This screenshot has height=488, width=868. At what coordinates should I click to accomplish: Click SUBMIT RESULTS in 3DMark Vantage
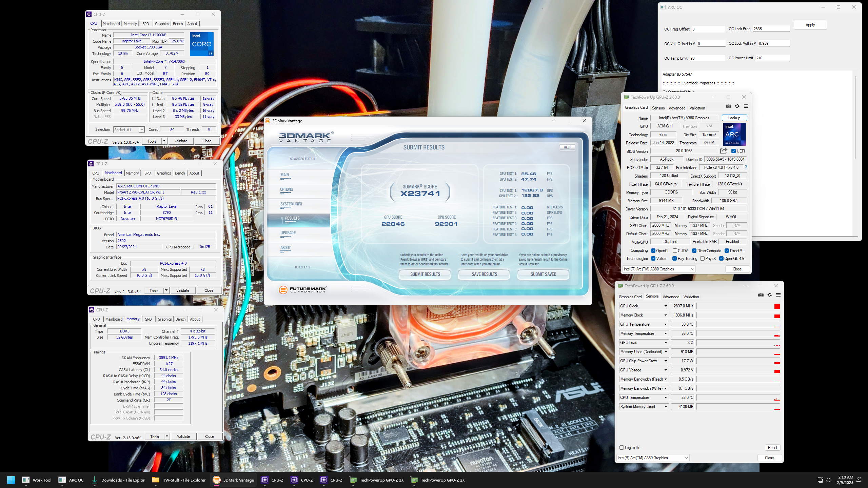click(425, 274)
